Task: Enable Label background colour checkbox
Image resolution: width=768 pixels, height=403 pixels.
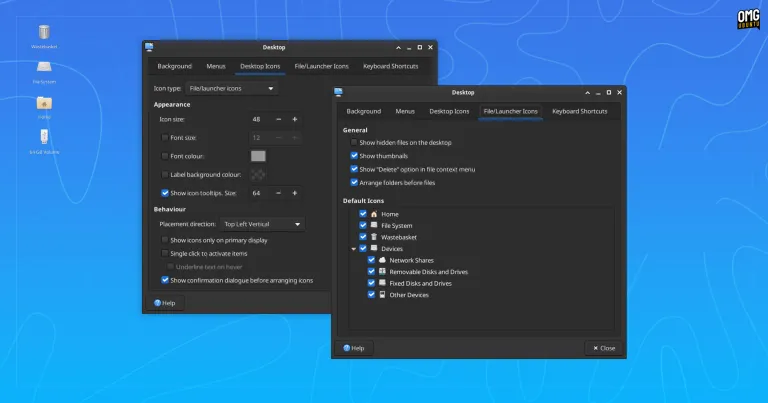Action: click(165, 174)
